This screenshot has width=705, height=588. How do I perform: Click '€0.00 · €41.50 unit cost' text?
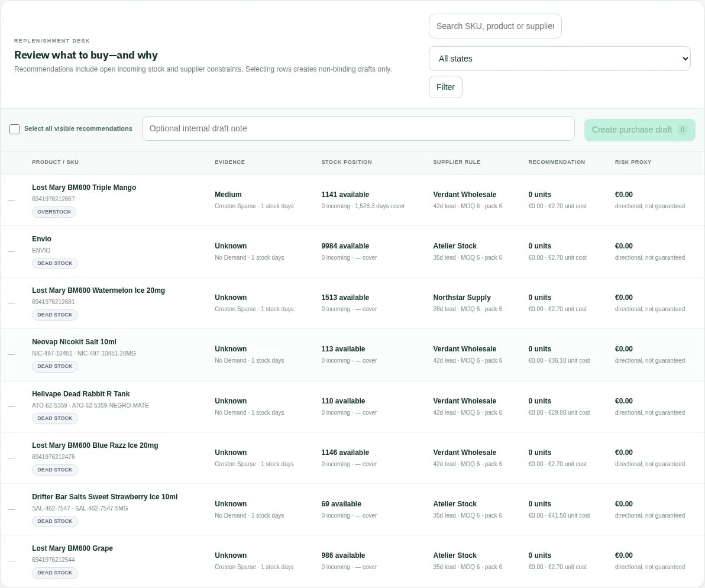click(560, 516)
